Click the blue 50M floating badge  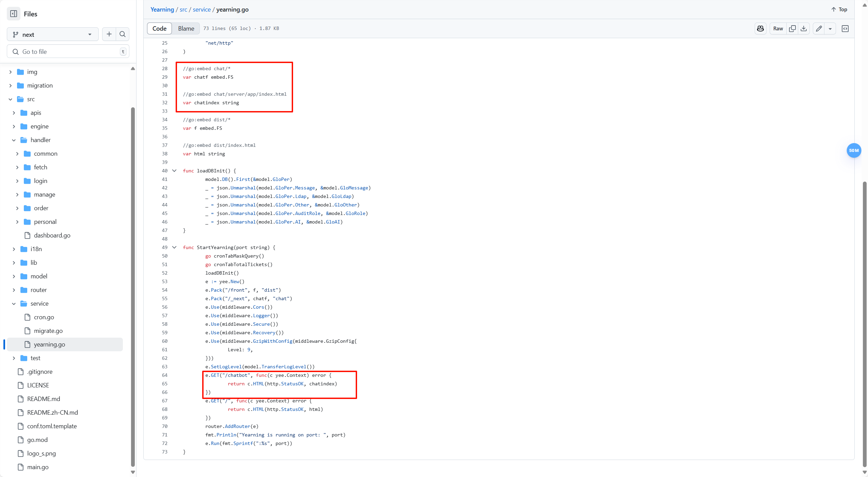[854, 150]
